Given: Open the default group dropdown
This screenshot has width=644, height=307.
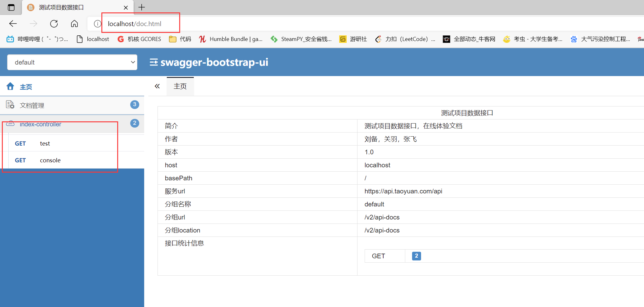Looking at the screenshot, I should [x=72, y=62].
